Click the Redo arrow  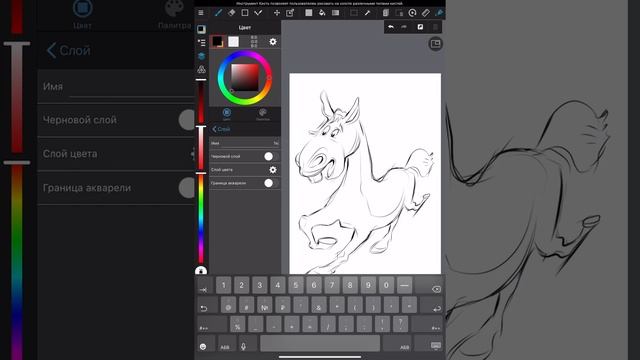tap(404, 27)
